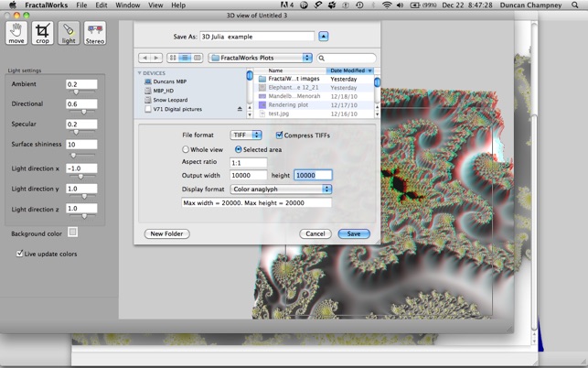Screen dimensions: 588x368
Task: Click the New Folder button
Action: (x=166, y=233)
